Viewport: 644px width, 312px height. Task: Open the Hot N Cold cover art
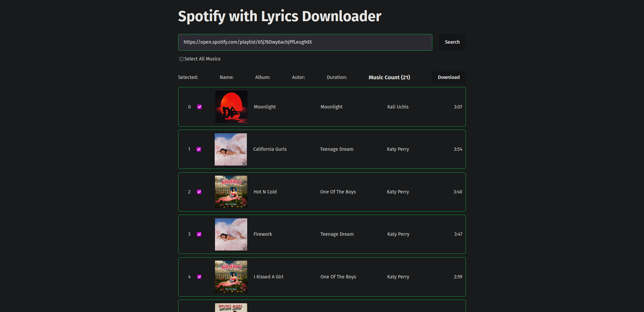coord(231,192)
